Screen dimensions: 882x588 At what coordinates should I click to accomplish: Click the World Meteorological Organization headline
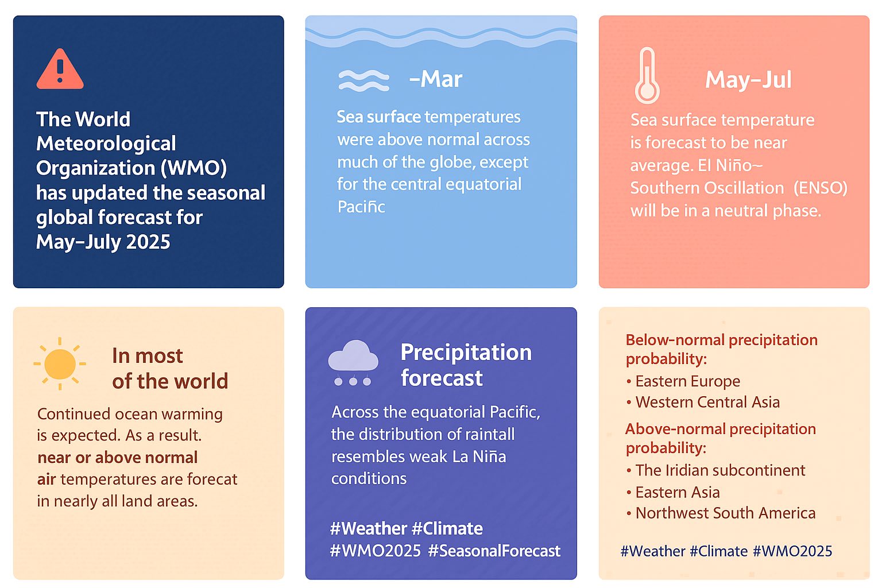tap(150, 180)
